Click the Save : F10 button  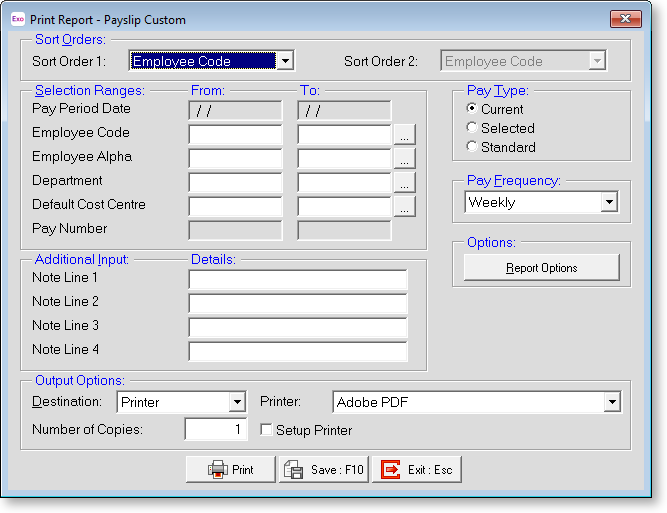coord(323,469)
